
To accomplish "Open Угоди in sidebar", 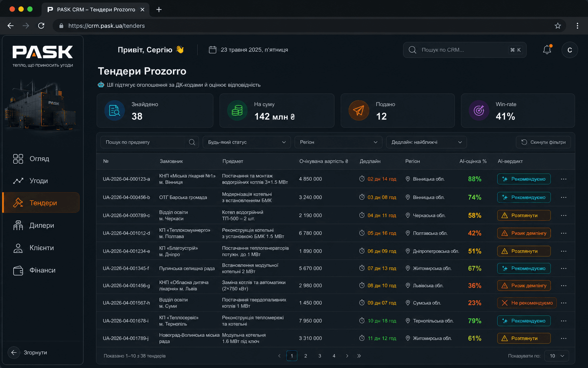I will (x=41, y=181).
